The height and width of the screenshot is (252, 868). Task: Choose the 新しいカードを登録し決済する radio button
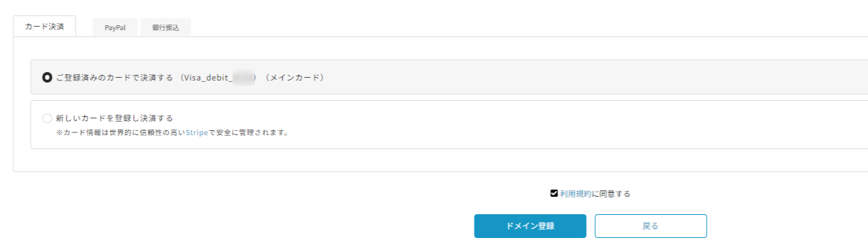(47, 118)
